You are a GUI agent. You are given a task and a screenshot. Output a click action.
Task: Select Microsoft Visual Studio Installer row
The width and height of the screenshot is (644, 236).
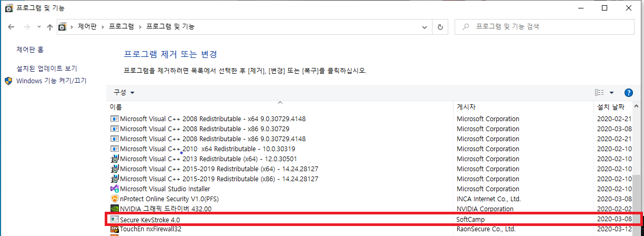(x=370, y=189)
